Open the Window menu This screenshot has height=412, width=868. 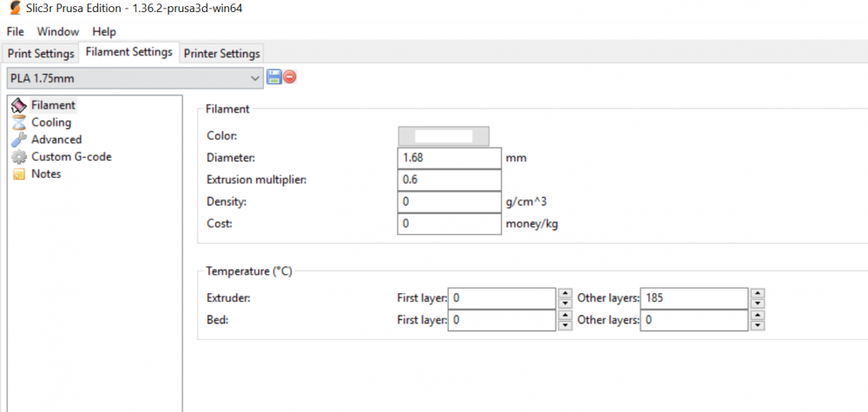click(x=57, y=31)
